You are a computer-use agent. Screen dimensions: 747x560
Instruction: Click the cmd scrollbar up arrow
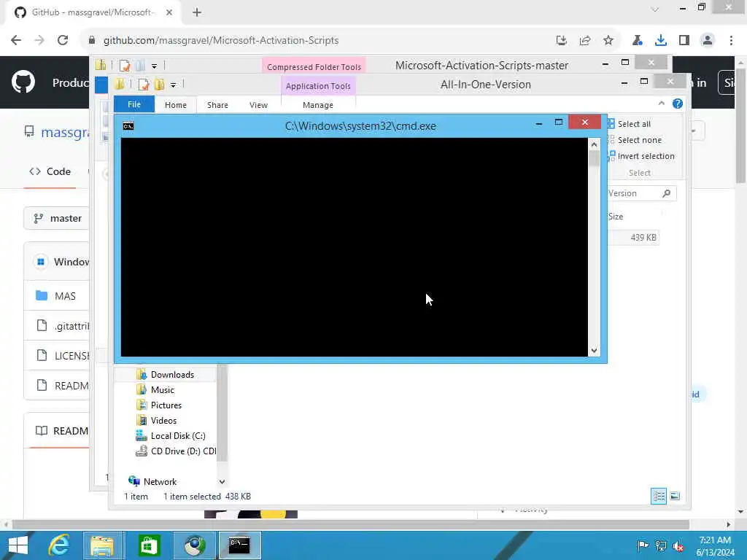[594, 144]
